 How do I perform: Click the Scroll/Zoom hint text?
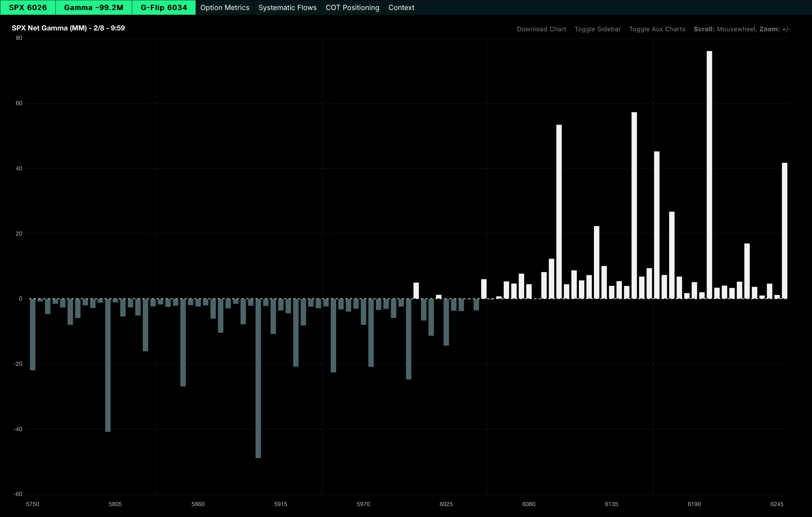click(742, 29)
